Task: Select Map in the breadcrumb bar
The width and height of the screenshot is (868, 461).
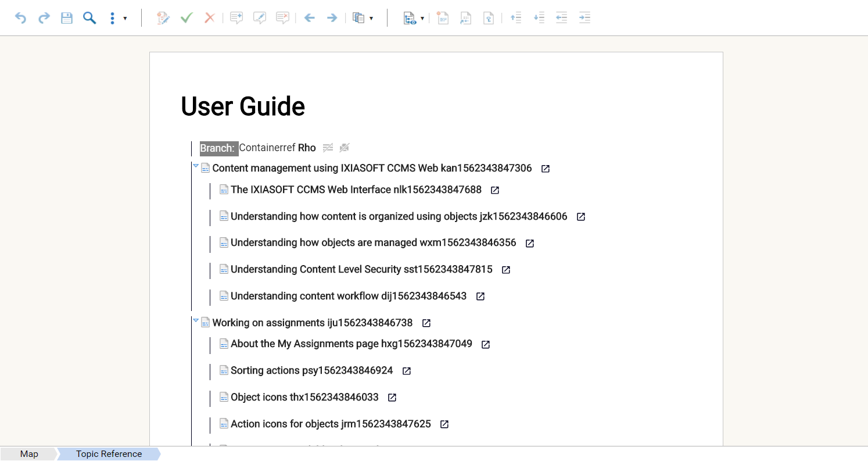Action: (29, 454)
